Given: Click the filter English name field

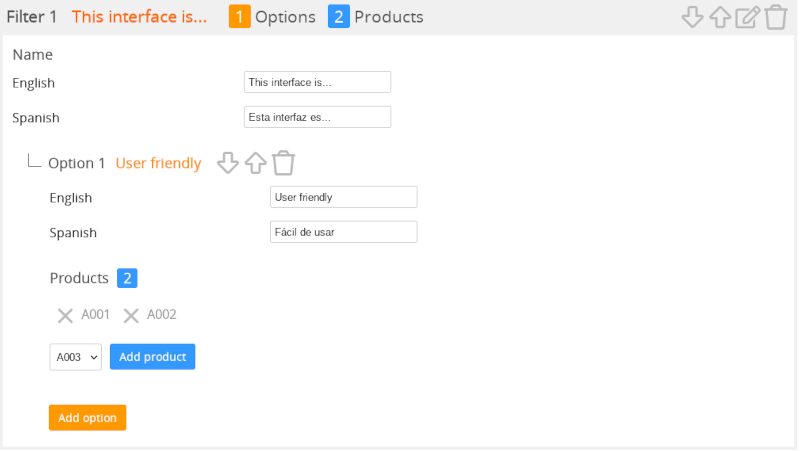Looking at the screenshot, I should [x=317, y=82].
